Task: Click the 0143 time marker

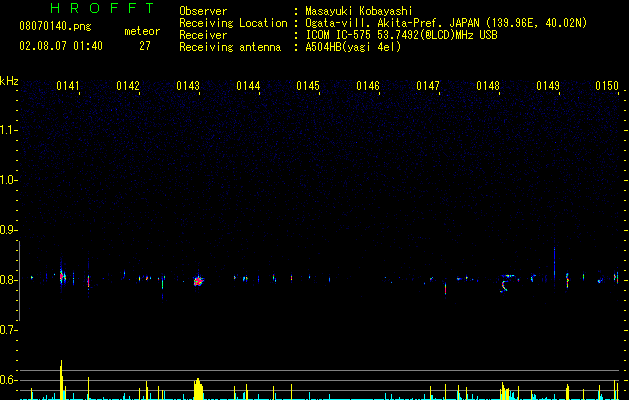Action: click(x=188, y=86)
